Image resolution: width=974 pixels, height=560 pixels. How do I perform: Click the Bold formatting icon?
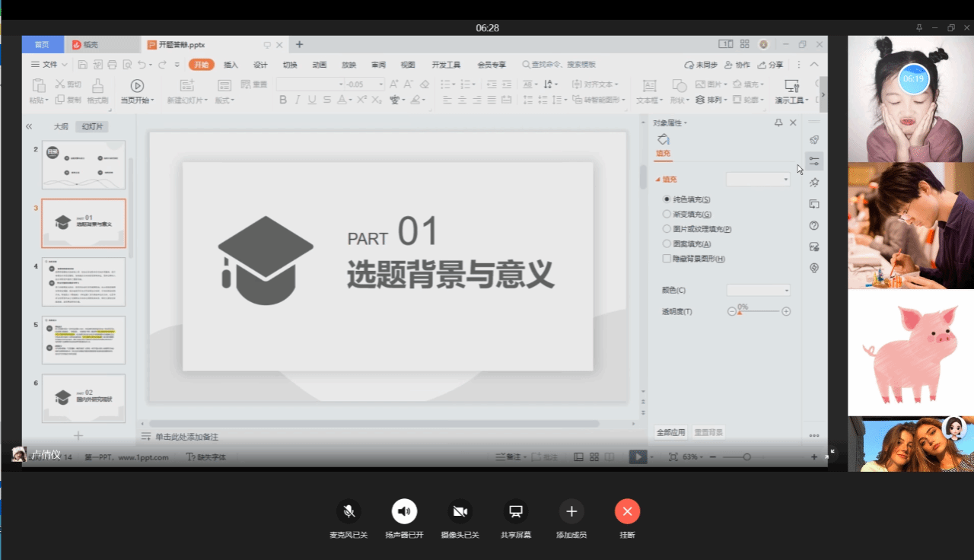click(x=283, y=100)
